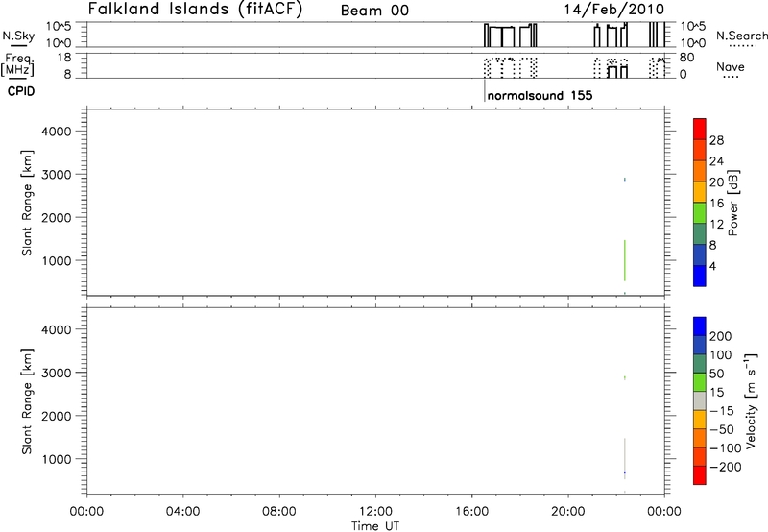Click the red top swatch of Power colorbar
Image resolution: width=768 pixels, height=532 pixels.
point(700,129)
